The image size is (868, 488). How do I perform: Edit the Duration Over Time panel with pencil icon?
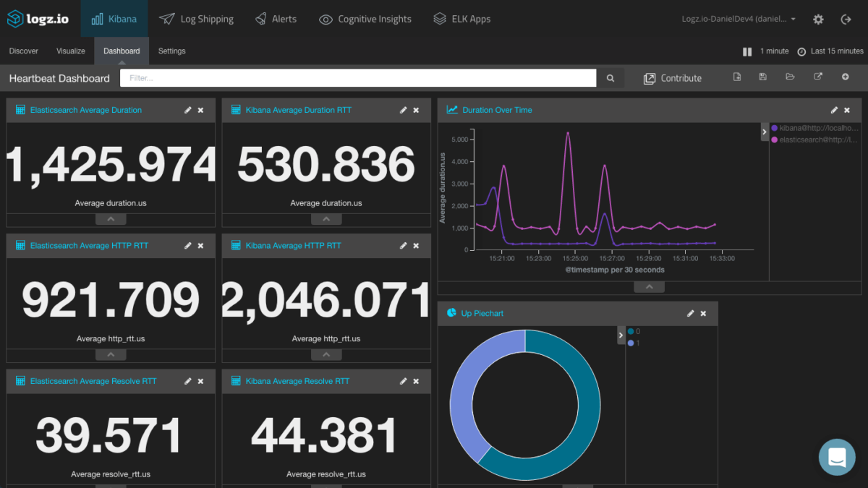pyautogui.click(x=834, y=111)
